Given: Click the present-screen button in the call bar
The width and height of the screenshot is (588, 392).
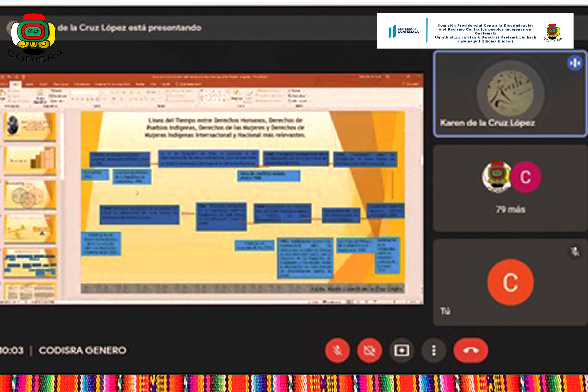Looking at the screenshot, I should pos(401,350).
